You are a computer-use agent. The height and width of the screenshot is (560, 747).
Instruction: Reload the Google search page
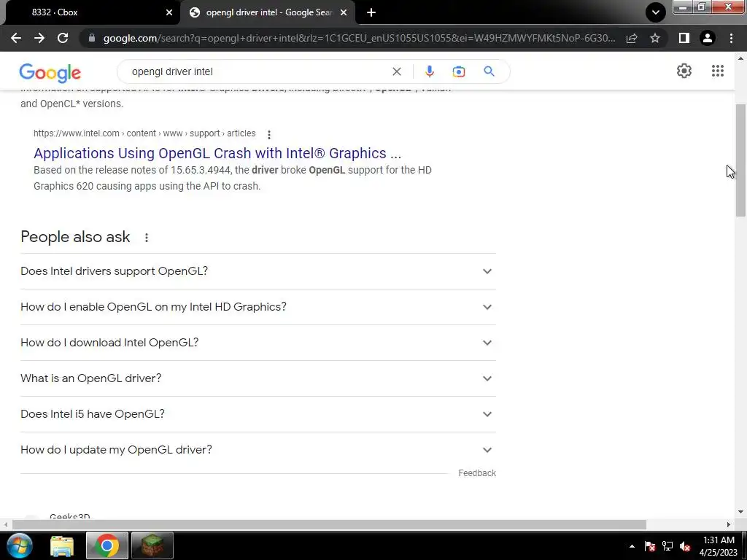(x=63, y=38)
